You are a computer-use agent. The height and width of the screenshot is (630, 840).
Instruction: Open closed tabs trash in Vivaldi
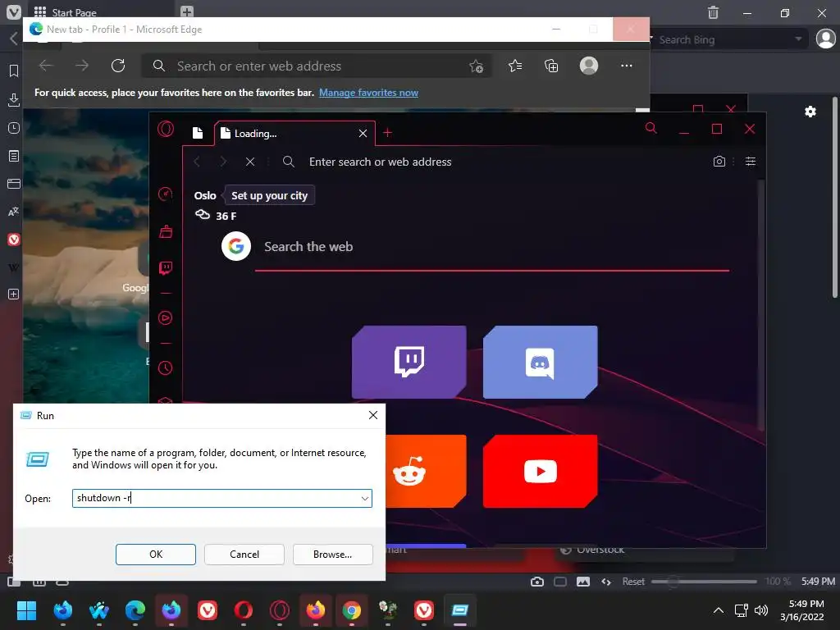coord(713,12)
